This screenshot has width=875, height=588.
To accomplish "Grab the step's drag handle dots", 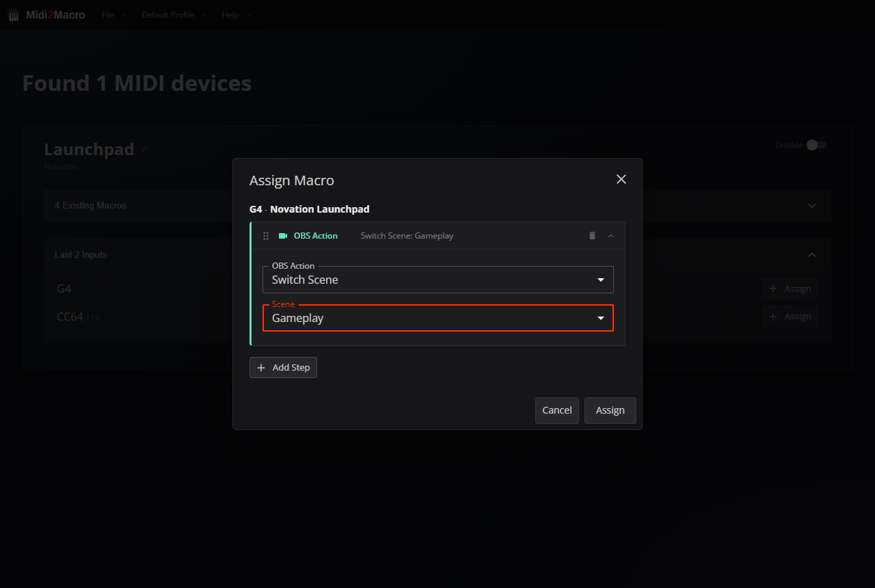I will [x=266, y=236].
